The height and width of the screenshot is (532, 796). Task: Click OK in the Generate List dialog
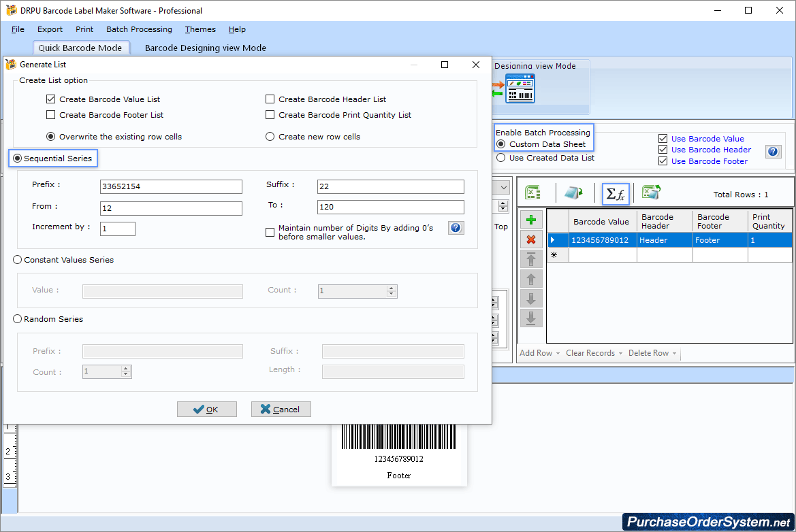(x=206, y=409)
